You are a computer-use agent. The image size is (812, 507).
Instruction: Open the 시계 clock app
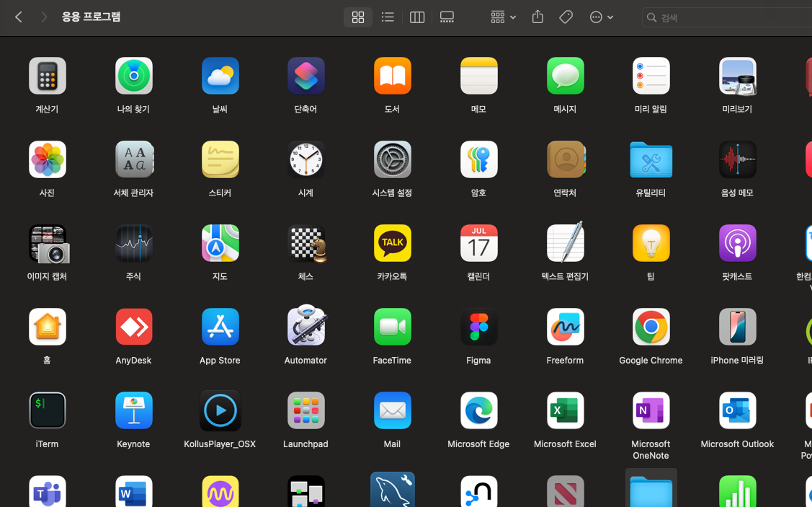306,159
